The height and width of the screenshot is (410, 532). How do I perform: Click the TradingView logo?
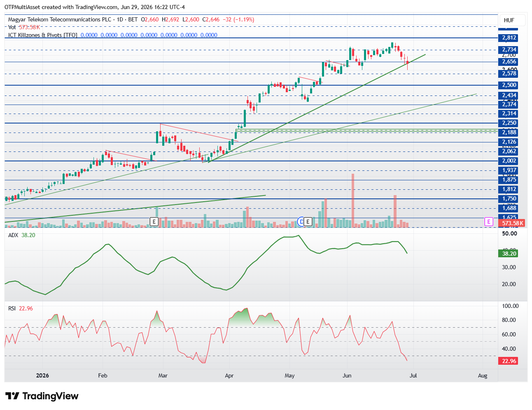(42, 396)
